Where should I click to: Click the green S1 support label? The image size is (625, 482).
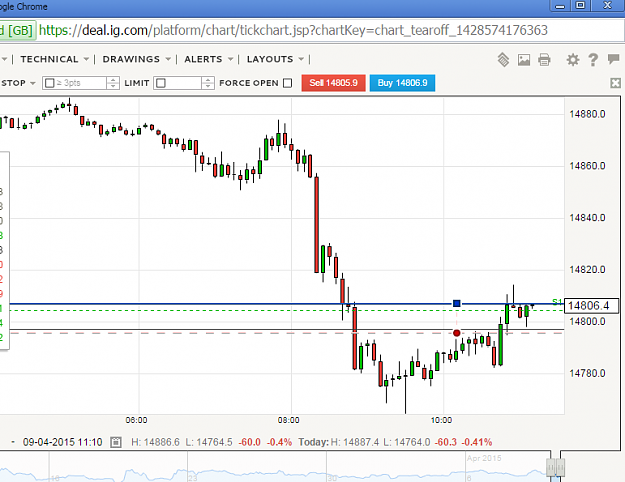557,301
